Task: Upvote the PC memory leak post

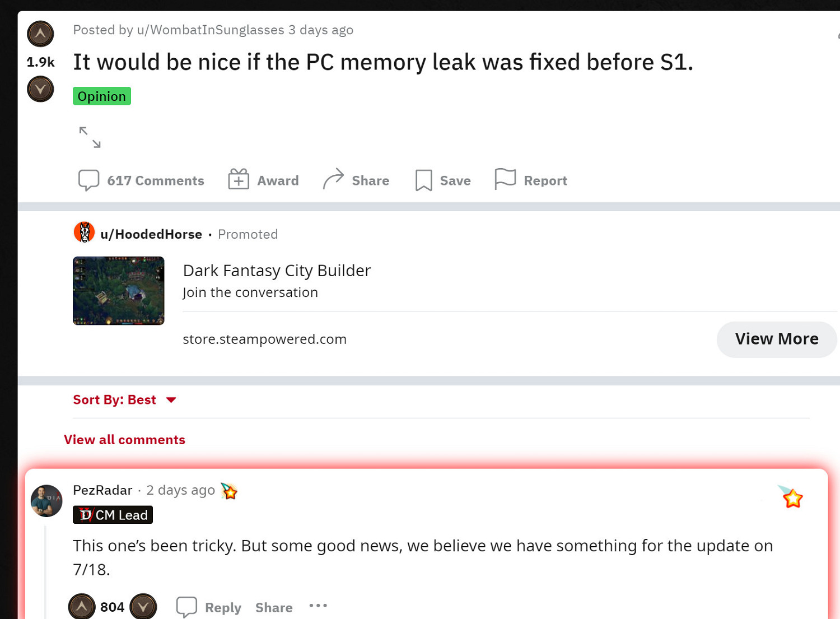Action: 40,34
